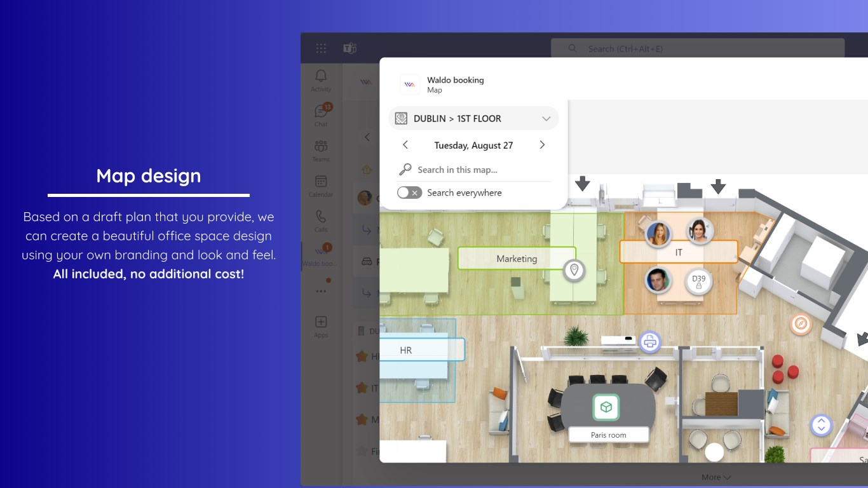Click the map icon beside DUBLIN
This screenshot has width=868, height=488.
(x=401, y=119)
